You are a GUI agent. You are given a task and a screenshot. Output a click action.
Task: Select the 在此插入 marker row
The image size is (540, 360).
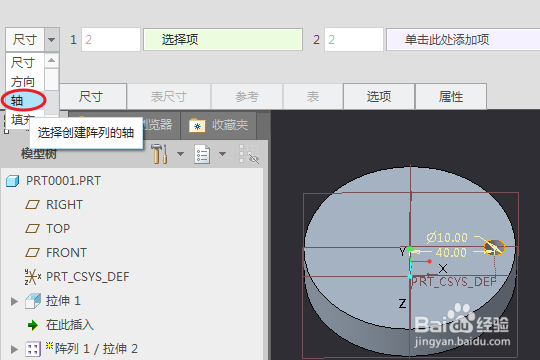tap(70, 325)
